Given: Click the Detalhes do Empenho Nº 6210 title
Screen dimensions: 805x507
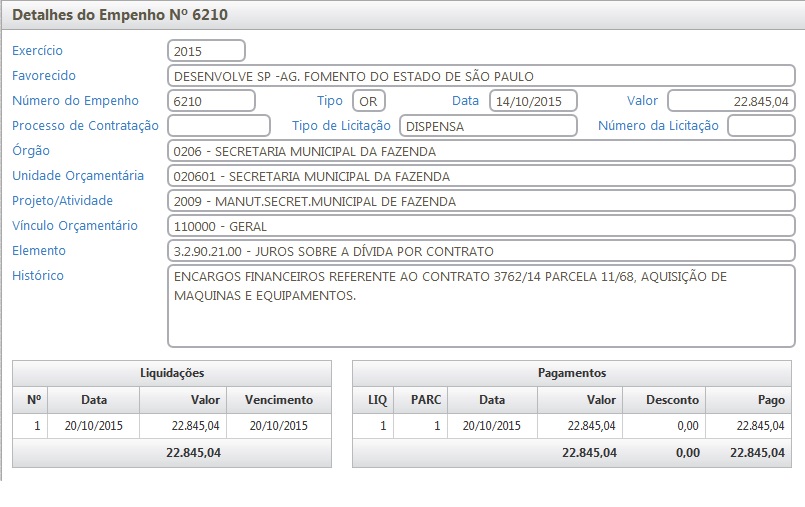Looking at the screenshot, I should pyautogui.click(x=120, y=15).
